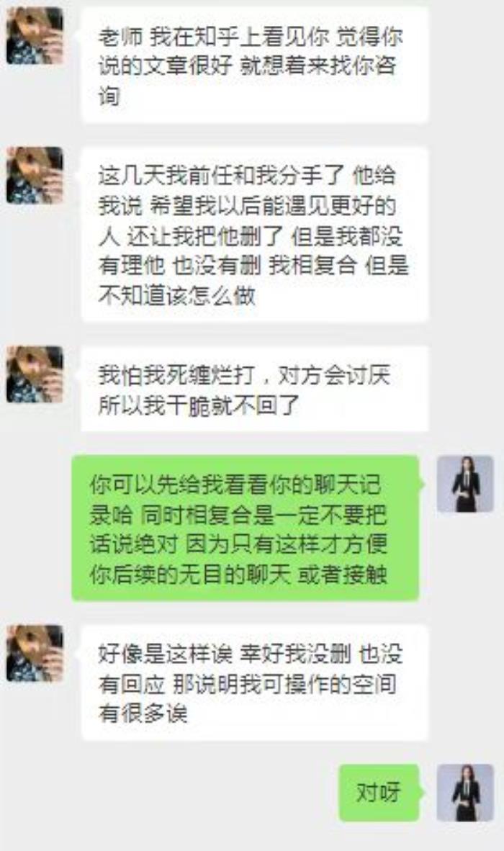Click avatar beside 我怕我死缠烂打 message
The width and height of the screenshot is (504, 851).
point(35,374)
